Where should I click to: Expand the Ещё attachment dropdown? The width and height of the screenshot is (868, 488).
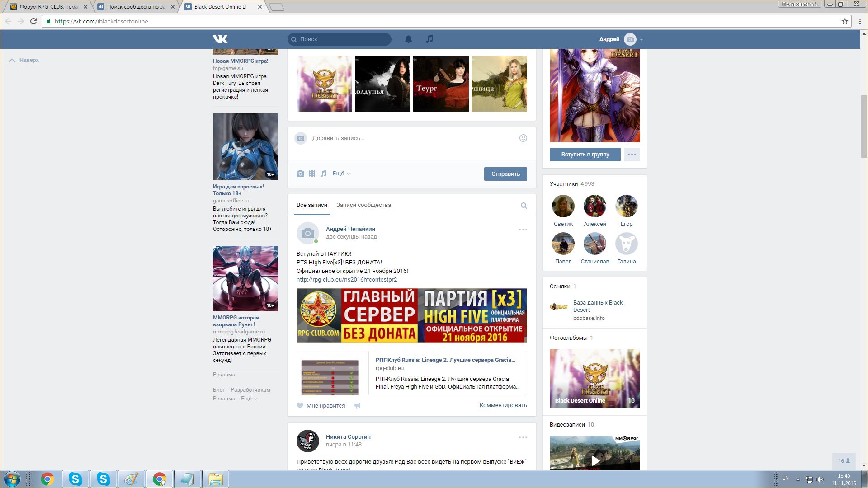(x=341, y=174)
